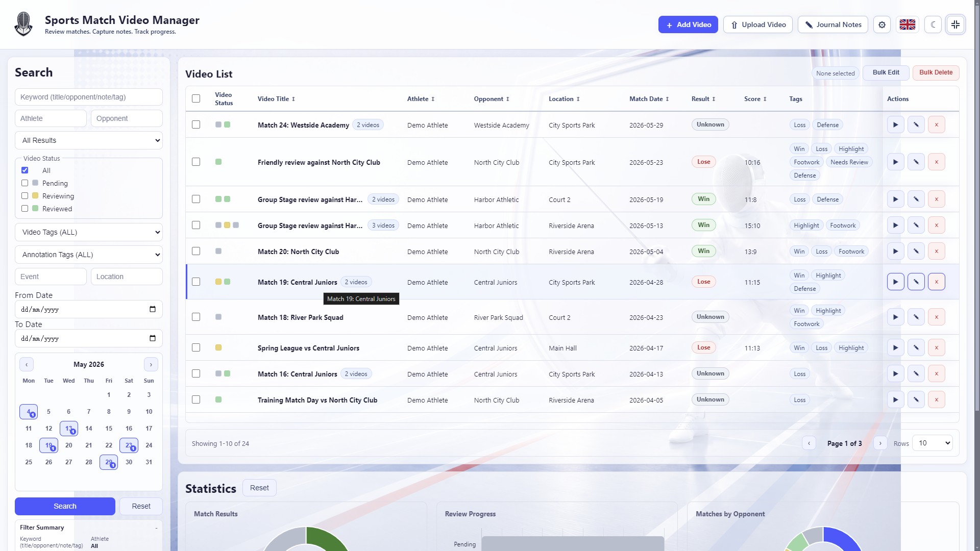
Task: Open the Video Tags (ALL) dropdown
Action: tap(89, 232)
